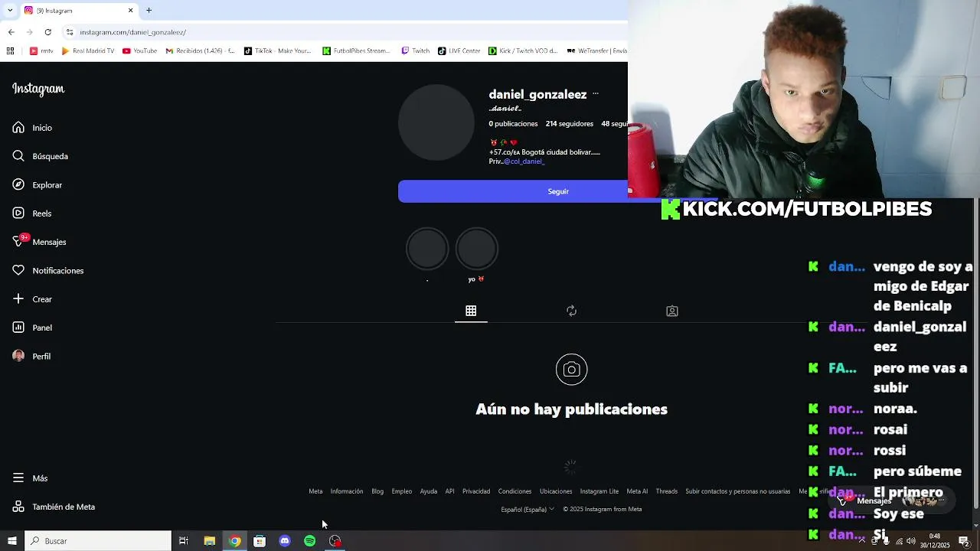Open File Explorer from the taskbar
The image size is (980, 551).
[209, 541]
